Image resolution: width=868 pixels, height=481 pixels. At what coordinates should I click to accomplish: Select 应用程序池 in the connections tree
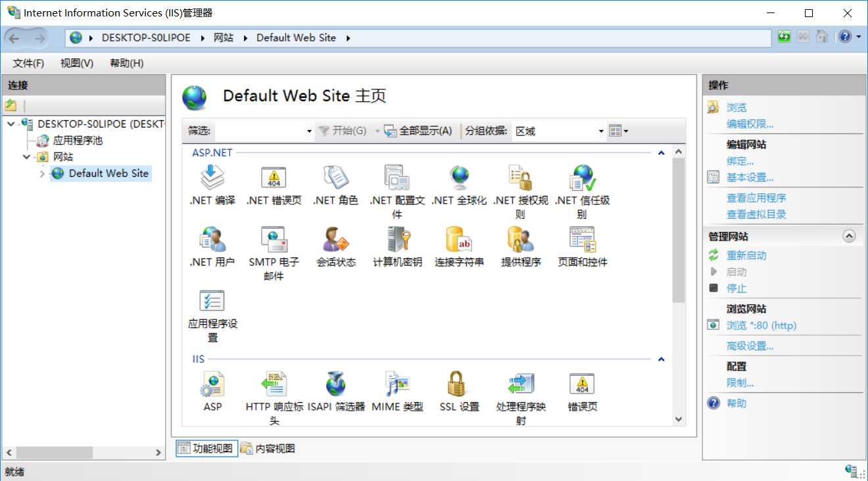point(78,141)
